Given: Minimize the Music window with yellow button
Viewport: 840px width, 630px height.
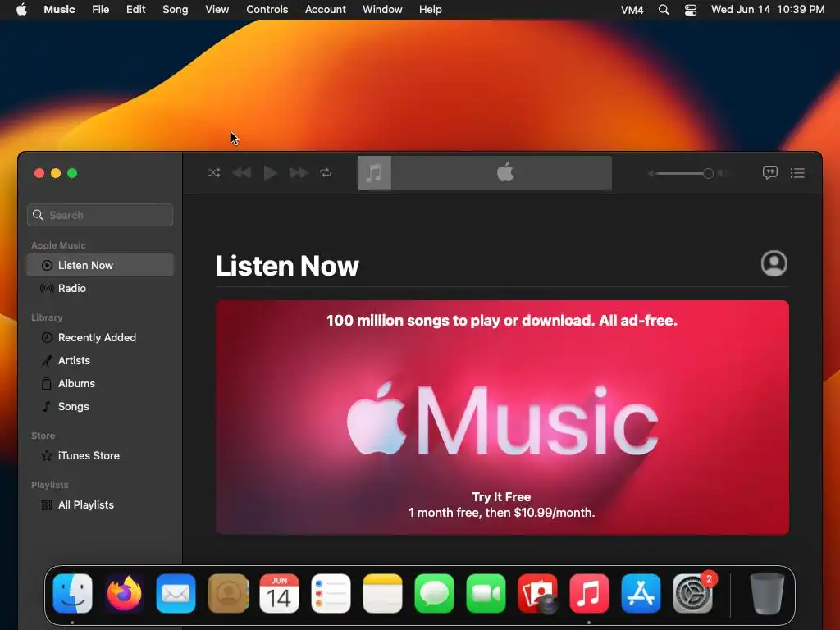Looking at the screenshot, I should coord(56,173).
